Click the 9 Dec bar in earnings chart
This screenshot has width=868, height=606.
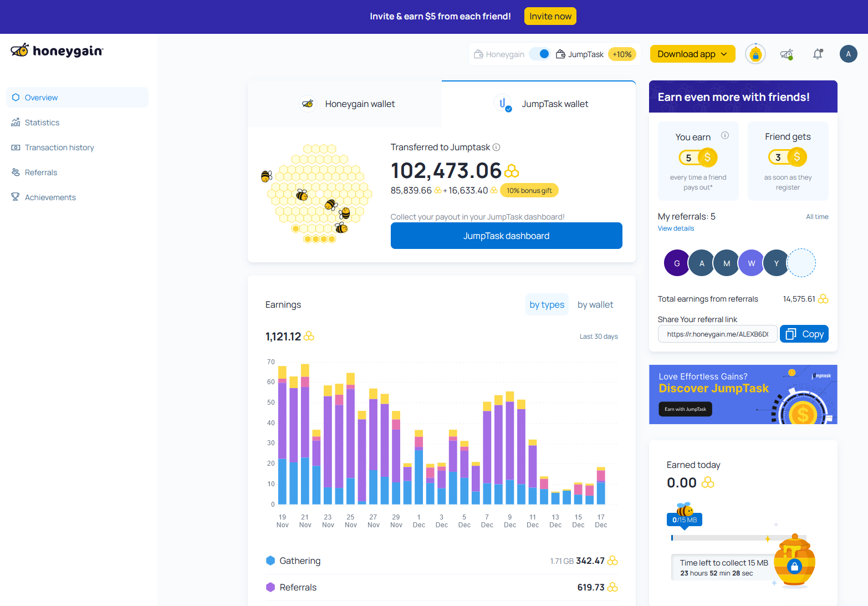(510, 447)
